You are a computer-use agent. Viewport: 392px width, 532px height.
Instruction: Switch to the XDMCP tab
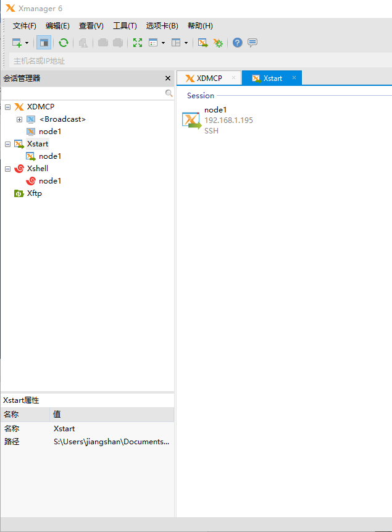point(209,78)
